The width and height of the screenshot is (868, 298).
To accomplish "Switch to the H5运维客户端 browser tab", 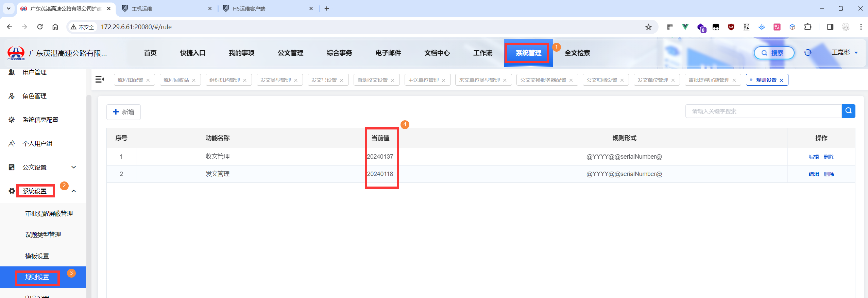I will (268, 8).
